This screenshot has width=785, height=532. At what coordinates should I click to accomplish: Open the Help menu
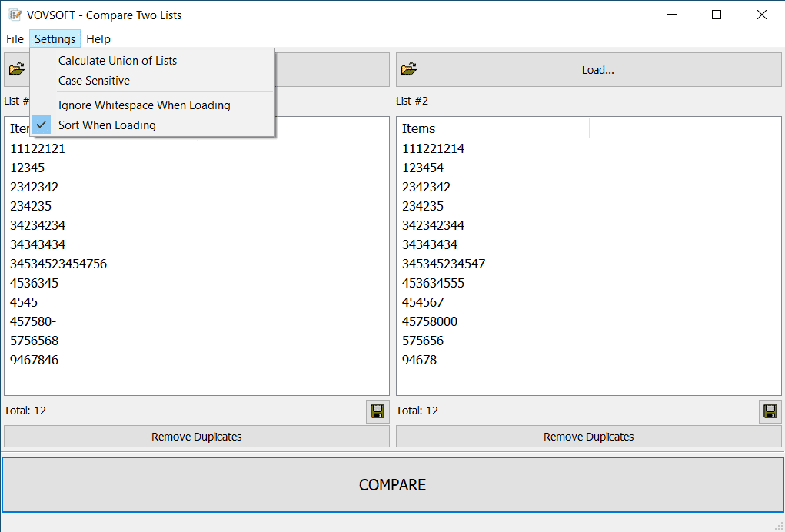pyautogui.click(x=98, y=38)
